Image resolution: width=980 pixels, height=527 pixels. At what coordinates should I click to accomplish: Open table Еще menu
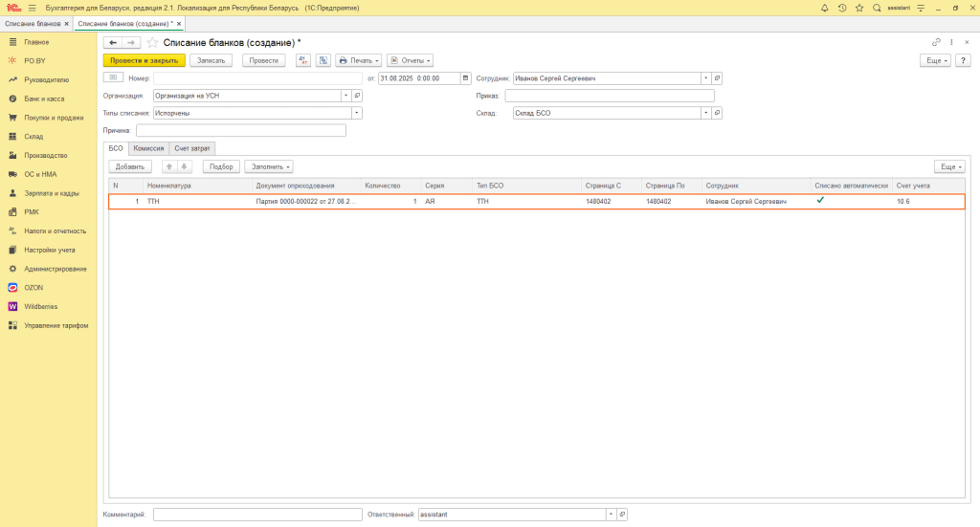pos(950,166)
